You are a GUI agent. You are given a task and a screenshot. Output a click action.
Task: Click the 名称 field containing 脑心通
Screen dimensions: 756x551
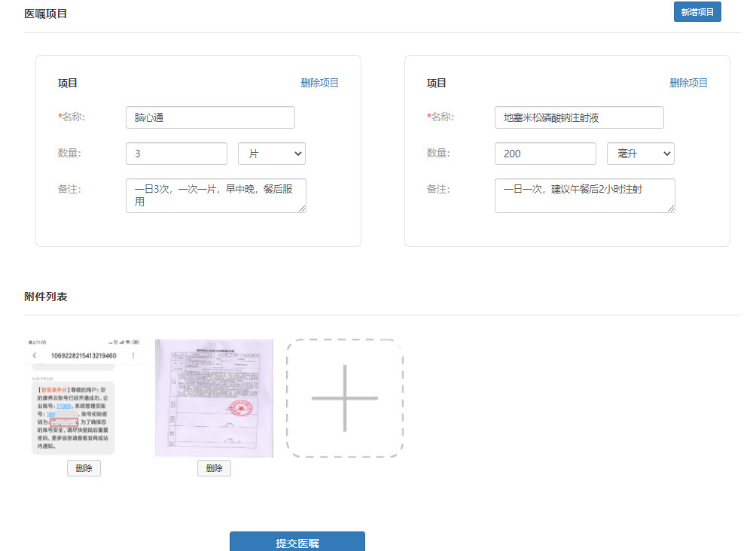(209, 117)
